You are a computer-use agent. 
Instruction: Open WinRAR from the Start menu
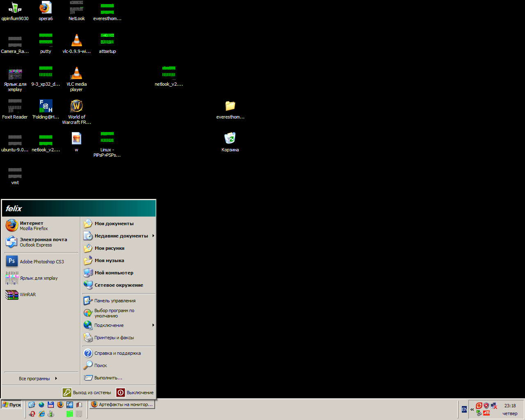coord(27,294)
